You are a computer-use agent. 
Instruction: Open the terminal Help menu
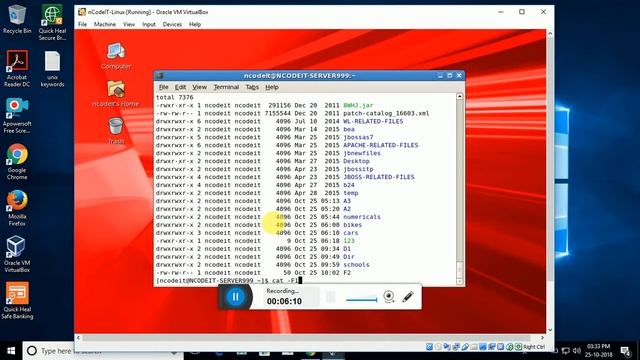272,87
